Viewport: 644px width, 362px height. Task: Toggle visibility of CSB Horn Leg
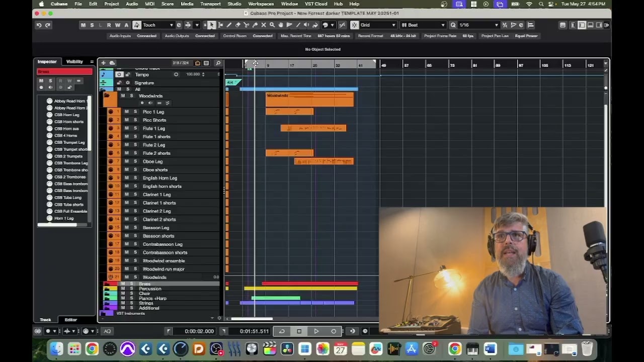(x=49, y=115)
